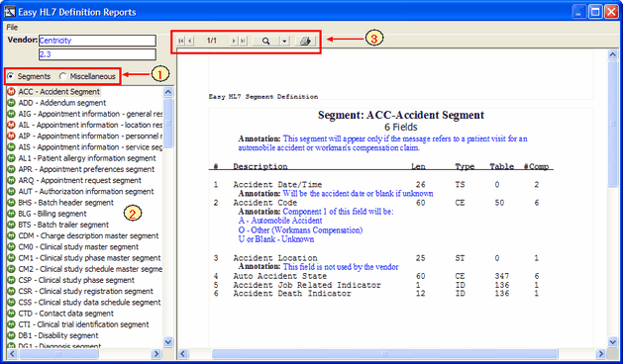
Task: Select CTD - Contact data segment
Action: pyautogui.click(x=65, y=314)
